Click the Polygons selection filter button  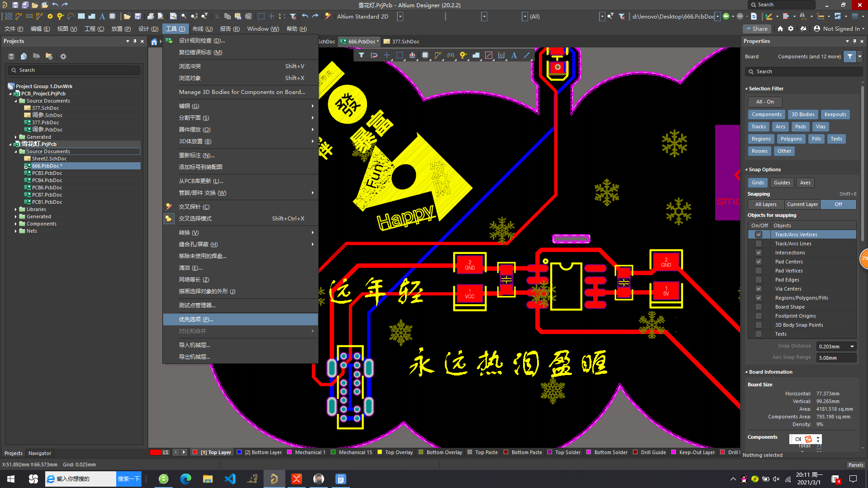pos(791,139)
